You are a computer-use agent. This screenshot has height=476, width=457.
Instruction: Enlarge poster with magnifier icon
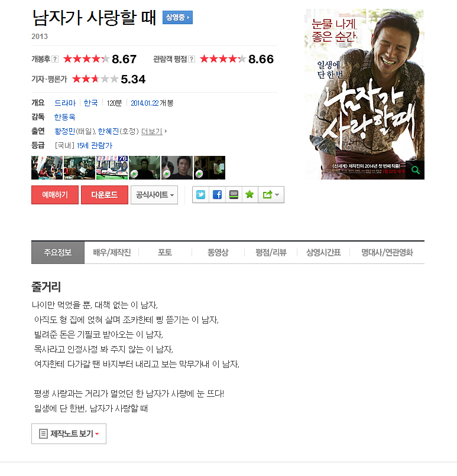[x=416, y=170]
